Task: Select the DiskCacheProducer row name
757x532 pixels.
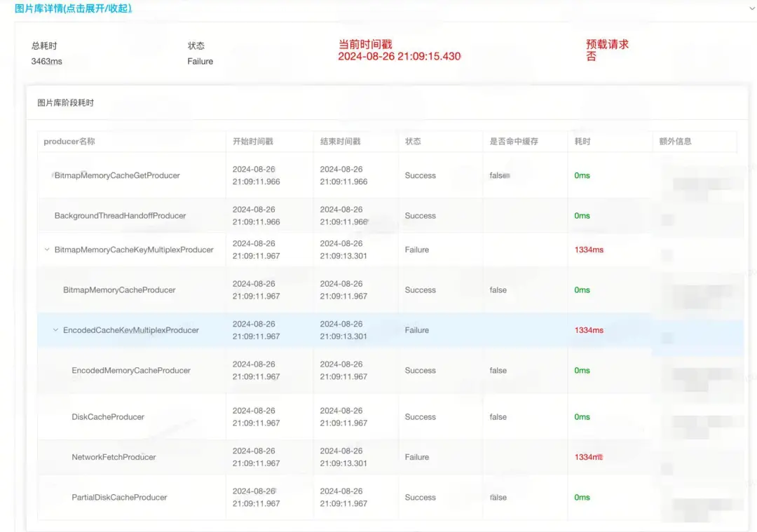Action: (x=108, y=416)
